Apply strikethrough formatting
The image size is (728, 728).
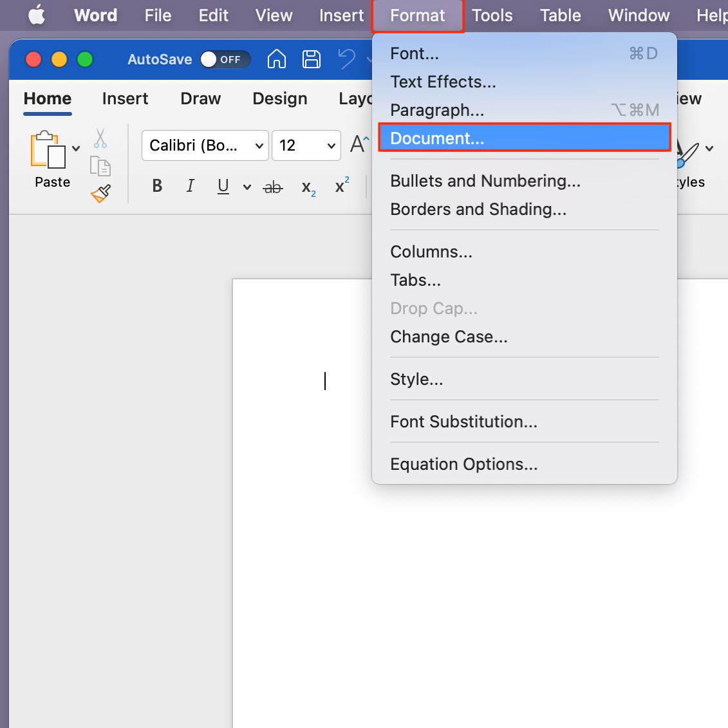[273, 187]
